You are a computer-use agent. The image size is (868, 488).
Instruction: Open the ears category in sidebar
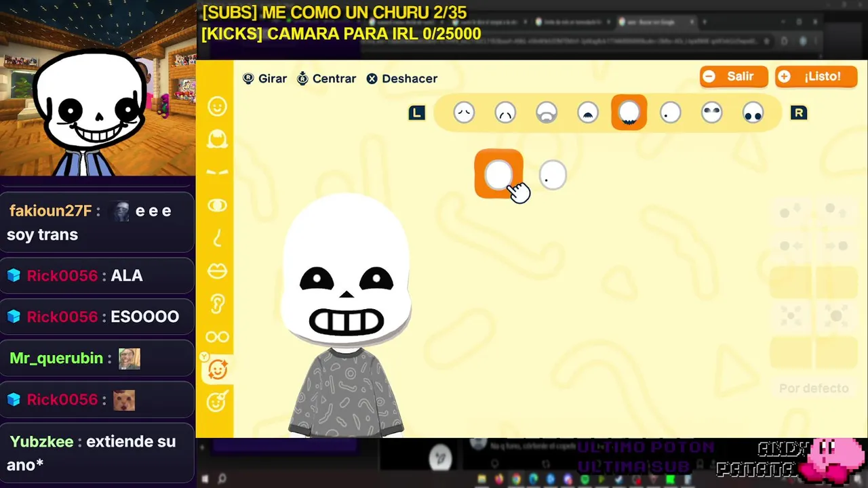pyautogui.click(x=217, y=304)
